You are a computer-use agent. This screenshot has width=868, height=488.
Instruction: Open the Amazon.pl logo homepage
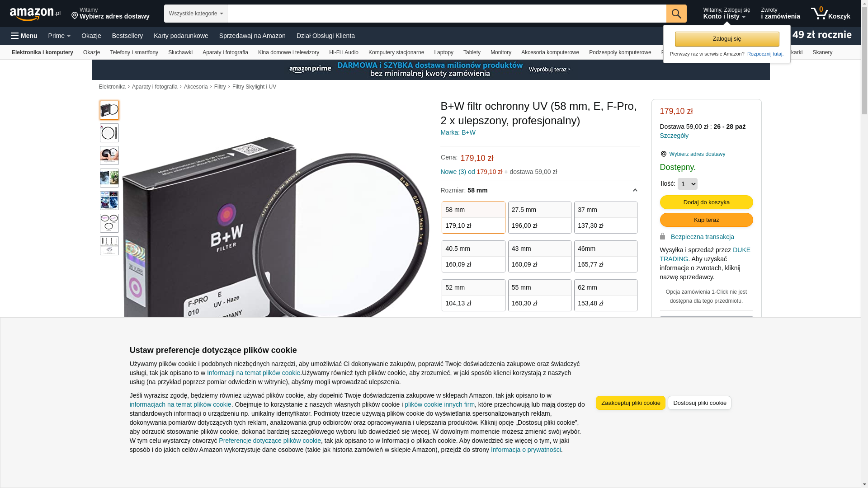[35, 14]
